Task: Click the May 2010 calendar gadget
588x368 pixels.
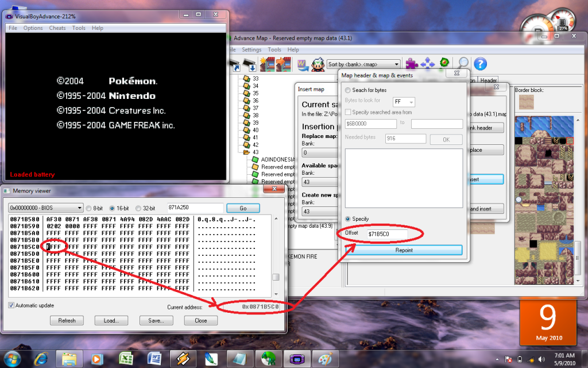Action: (x=548, y=321)
